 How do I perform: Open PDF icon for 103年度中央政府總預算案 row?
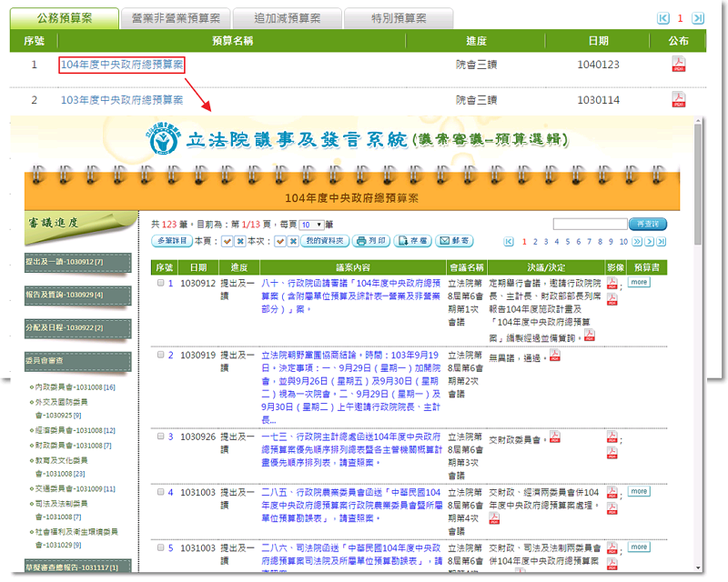(678, 99)
